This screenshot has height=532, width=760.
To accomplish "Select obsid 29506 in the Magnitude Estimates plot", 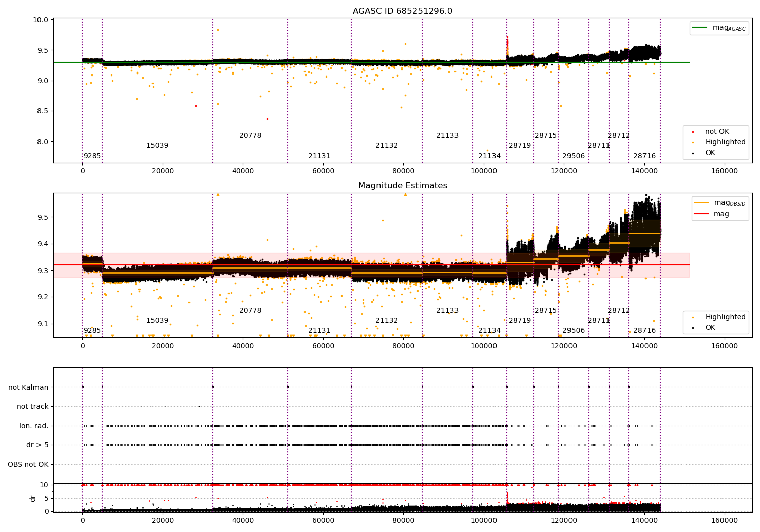I will click(x=574, y=331).
